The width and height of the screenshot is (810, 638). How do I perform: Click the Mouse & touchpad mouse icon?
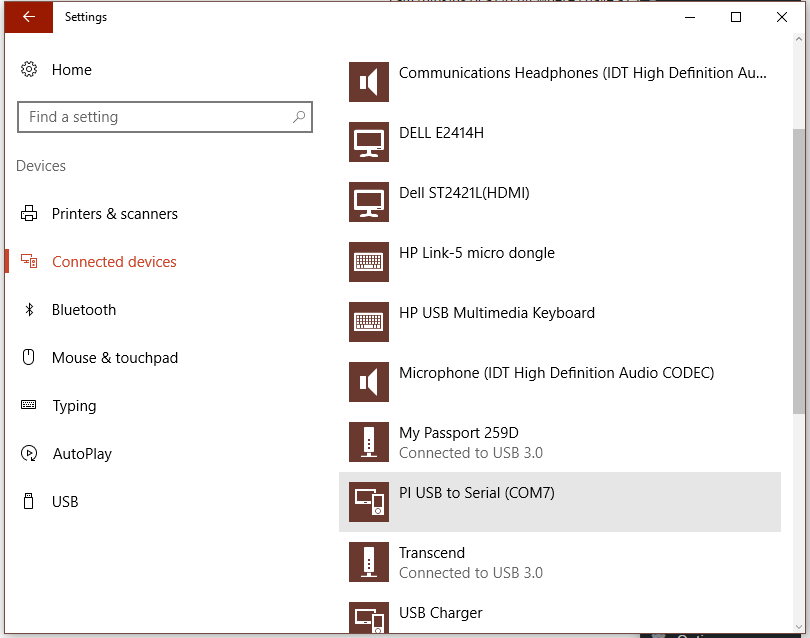29,357
